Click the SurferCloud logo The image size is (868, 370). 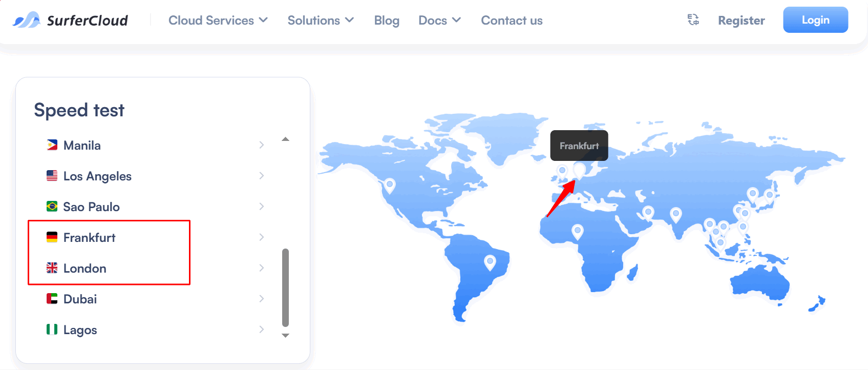(70, 20)
